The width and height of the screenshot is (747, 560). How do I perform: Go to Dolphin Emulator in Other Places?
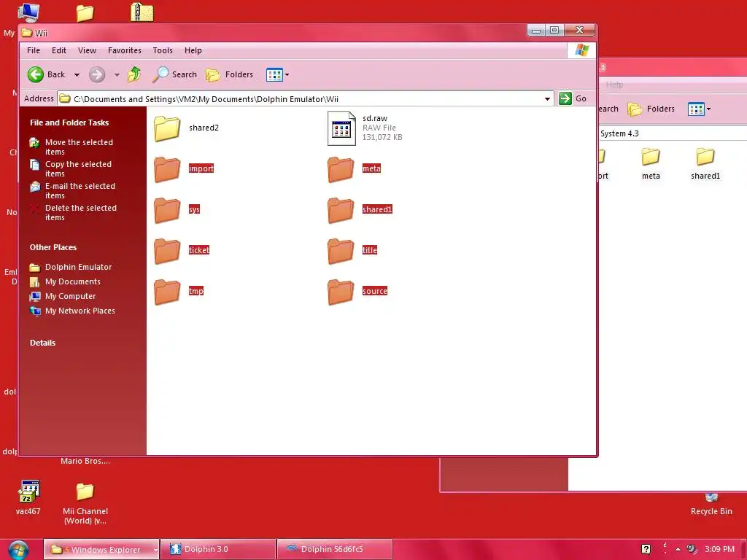tap(78, 267)
